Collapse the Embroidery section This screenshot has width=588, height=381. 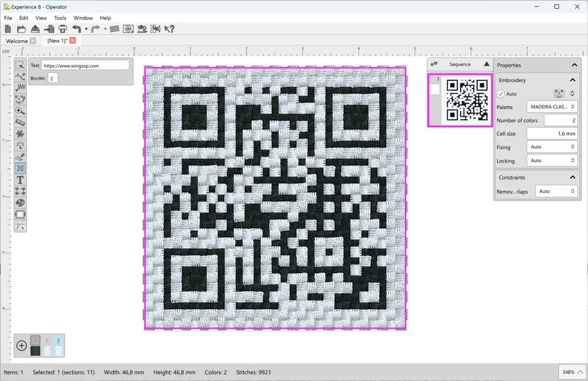572,80
